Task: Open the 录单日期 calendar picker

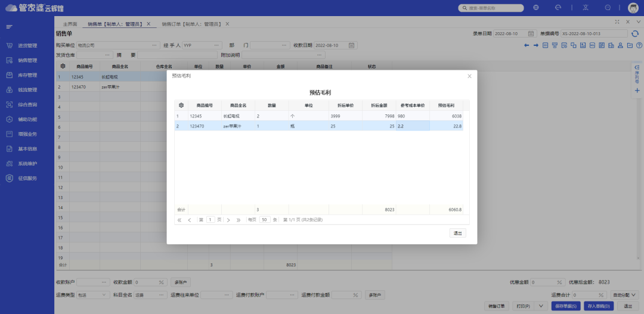Action: (531, 34)
